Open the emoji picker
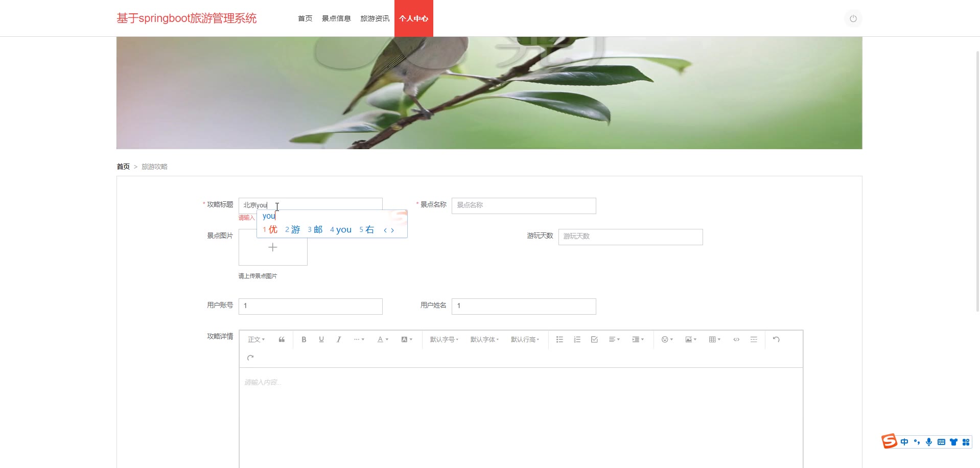 [x=667, y=340]
